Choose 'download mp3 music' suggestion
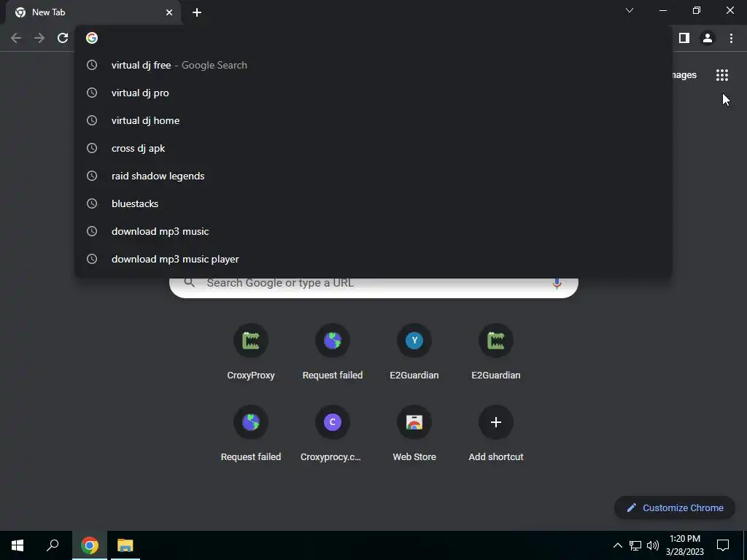The image size is (747, 560). pos(373,231)
